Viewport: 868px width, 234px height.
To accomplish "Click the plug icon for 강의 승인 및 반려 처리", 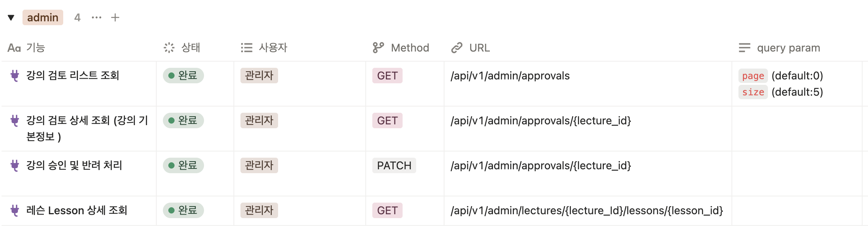I will click(15, 165).
